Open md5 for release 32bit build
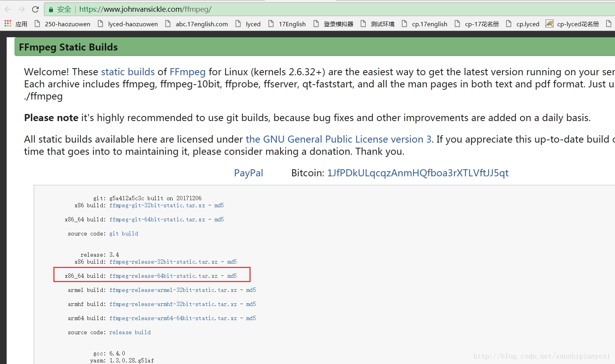This screenshot has height=364, width=615. point(232,262)
